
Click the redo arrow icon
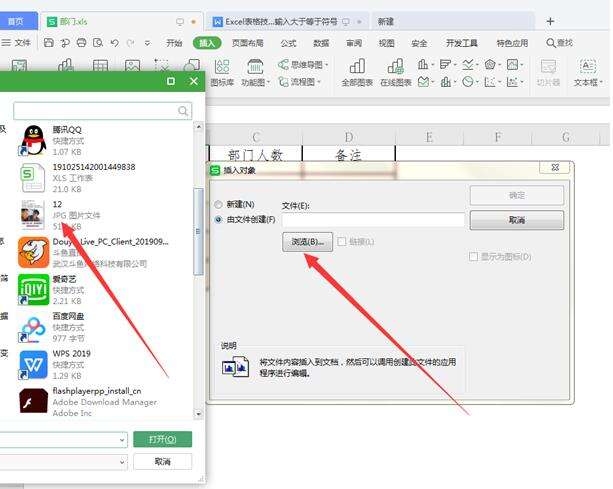click(131, 43)
